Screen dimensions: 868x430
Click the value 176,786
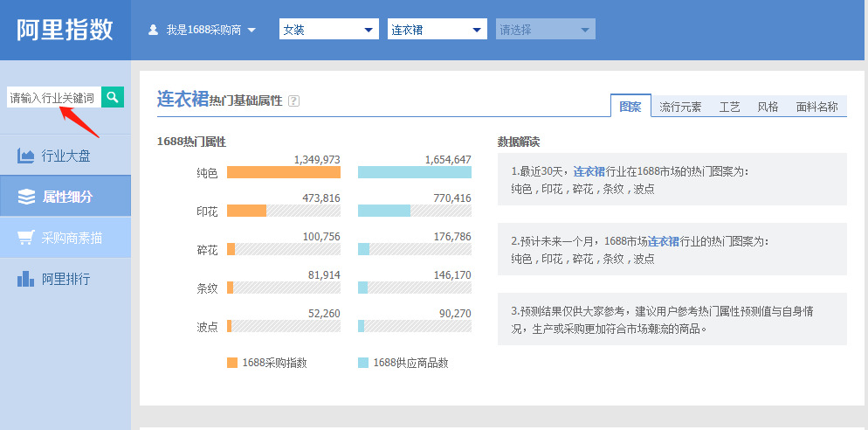point(452,237)
